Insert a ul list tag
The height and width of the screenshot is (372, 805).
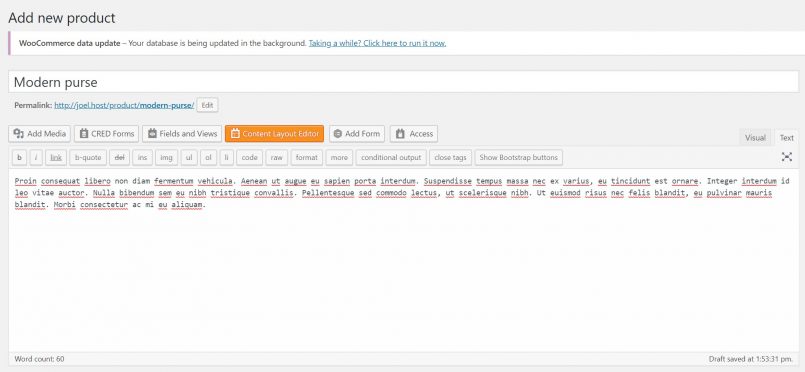coord(189,158)
